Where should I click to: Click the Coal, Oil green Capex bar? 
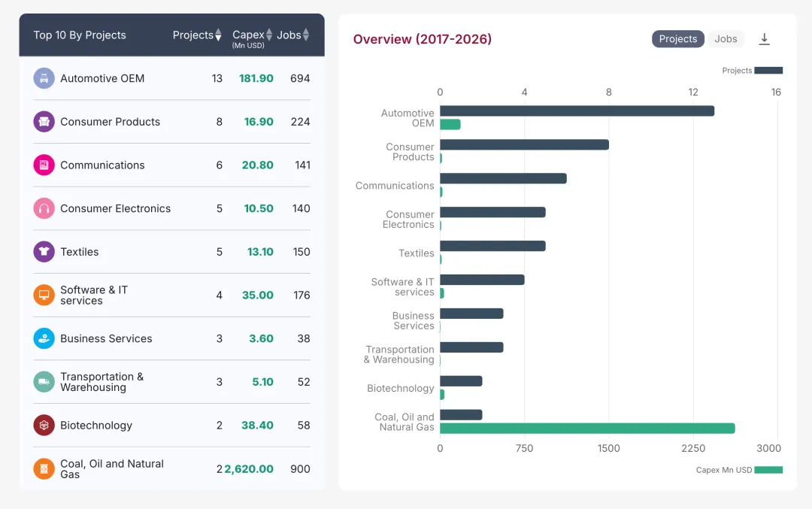click(586, 429)
